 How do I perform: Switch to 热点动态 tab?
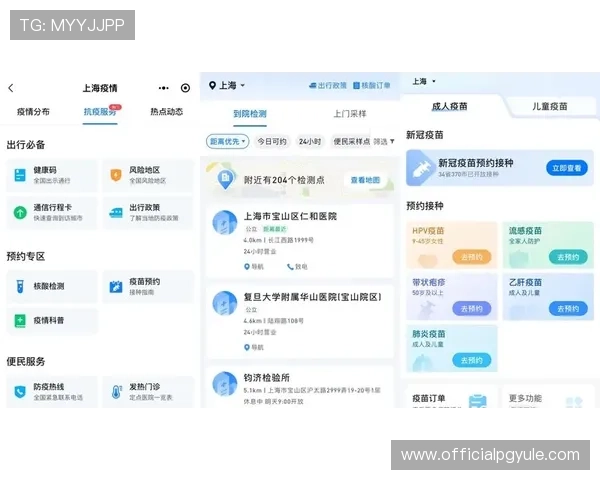(166, 112)
